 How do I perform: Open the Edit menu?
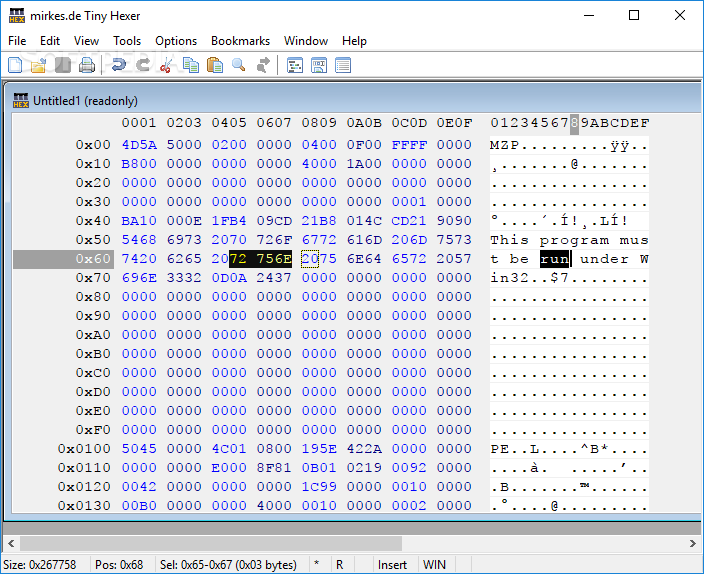(50, 41)
